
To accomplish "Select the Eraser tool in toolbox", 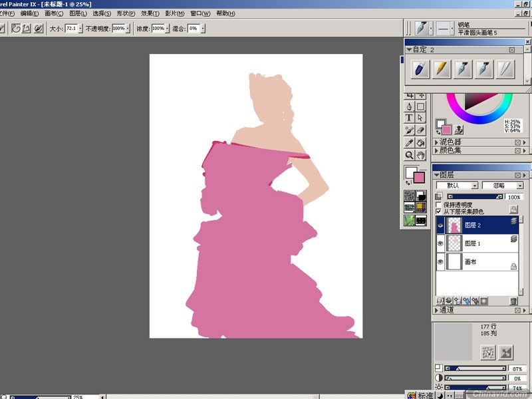I will coord(420,130).
